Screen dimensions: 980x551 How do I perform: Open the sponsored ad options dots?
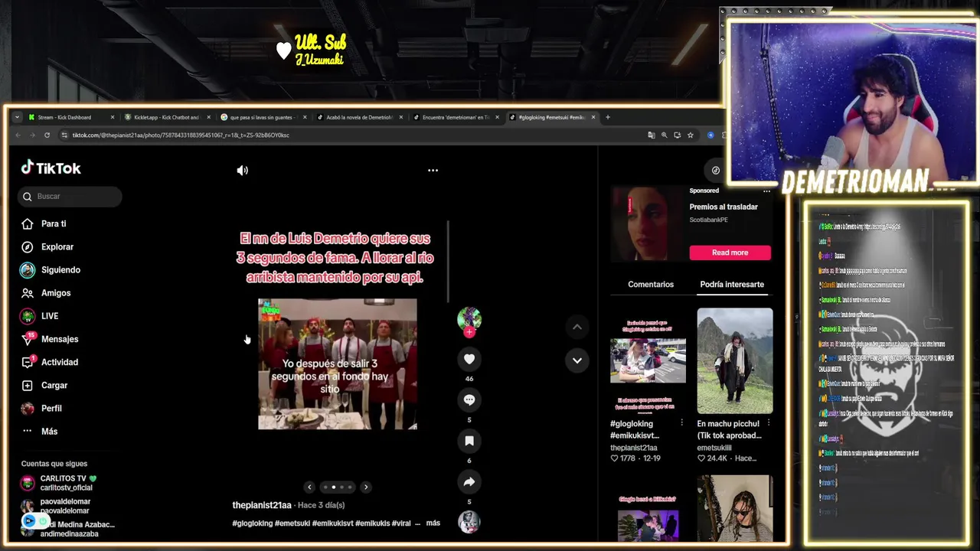coord(766,191)
